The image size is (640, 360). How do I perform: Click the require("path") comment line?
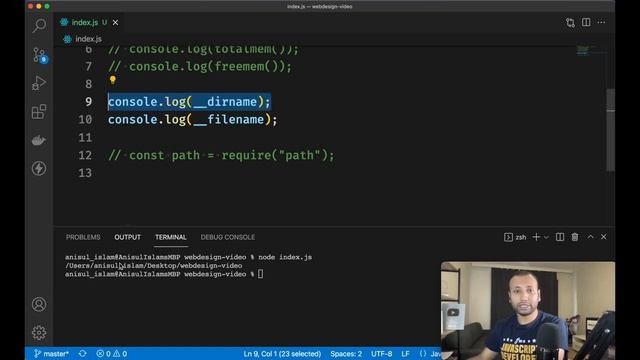221,156
